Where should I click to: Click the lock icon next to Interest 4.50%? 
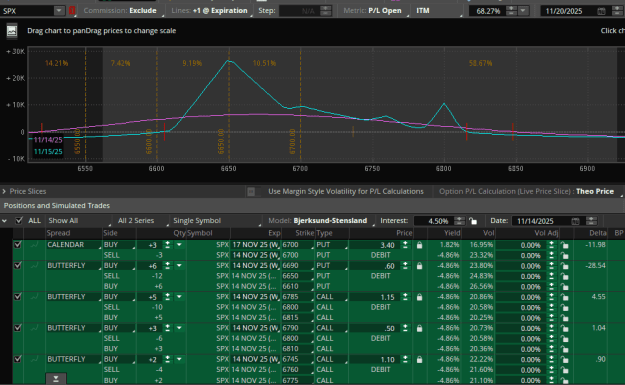click(473, 221)
